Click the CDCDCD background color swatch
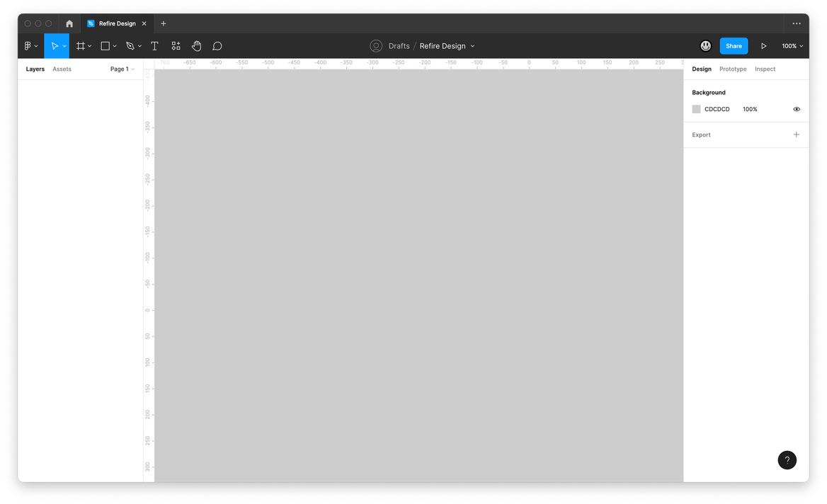 pyautogui.click(x=697, y=109)
